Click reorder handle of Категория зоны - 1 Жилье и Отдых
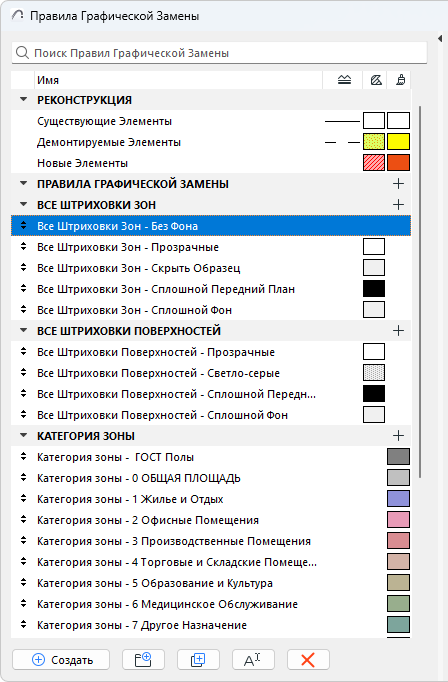Viewport: 448px width, 682px height. tap(23, 498)
